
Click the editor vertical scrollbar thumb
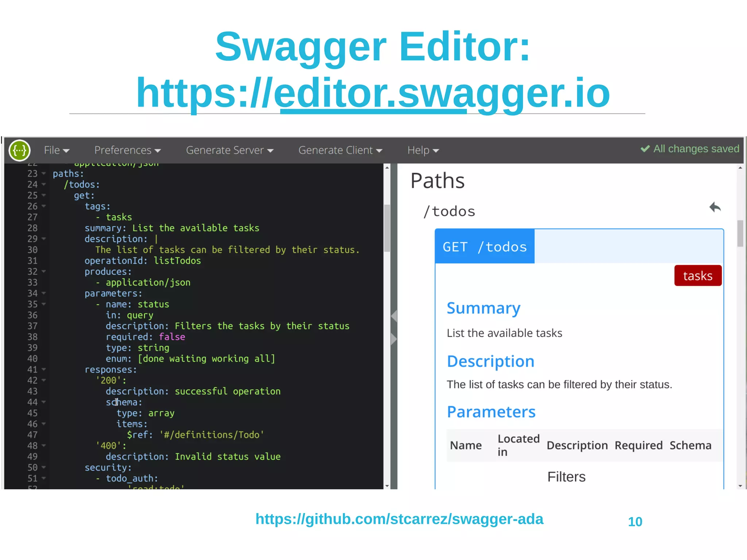[x=387, y=228]
